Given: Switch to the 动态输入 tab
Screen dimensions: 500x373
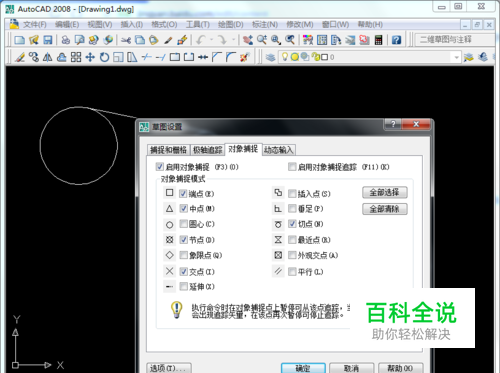Looking at the screenshot, I should tap(279, 150).
